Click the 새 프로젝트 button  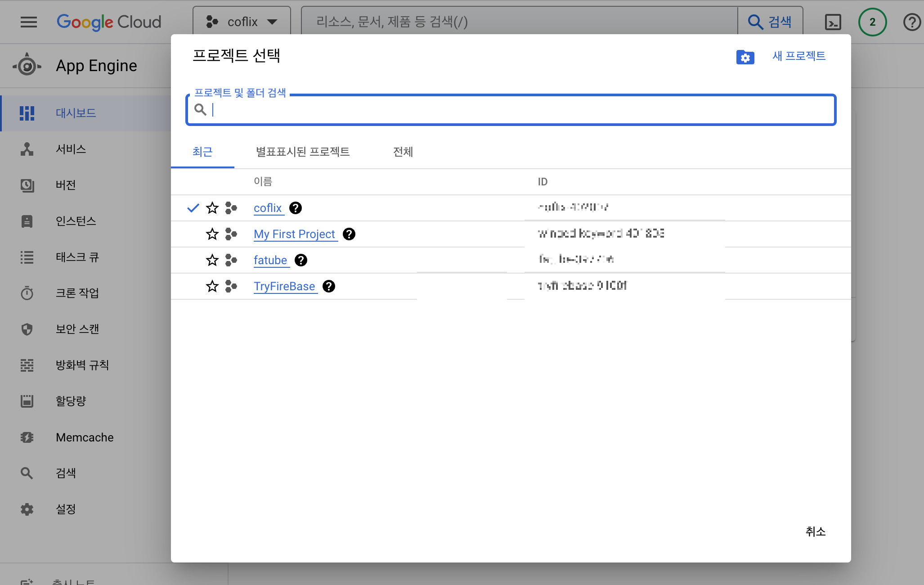tap(798, 56)
